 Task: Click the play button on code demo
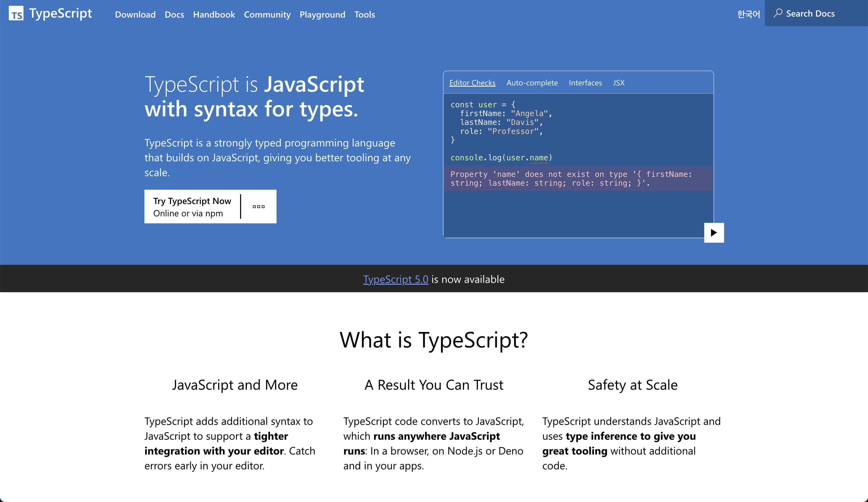coord(714,233)
